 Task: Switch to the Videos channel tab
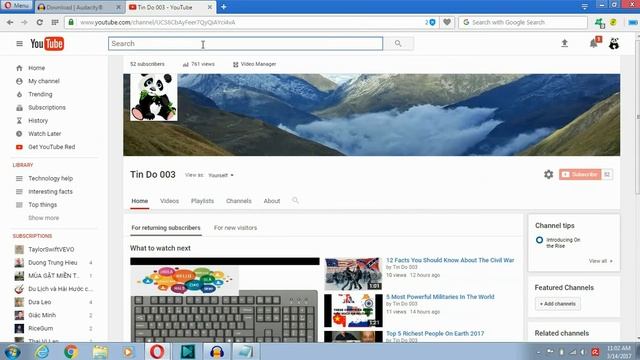click(169, 201)
